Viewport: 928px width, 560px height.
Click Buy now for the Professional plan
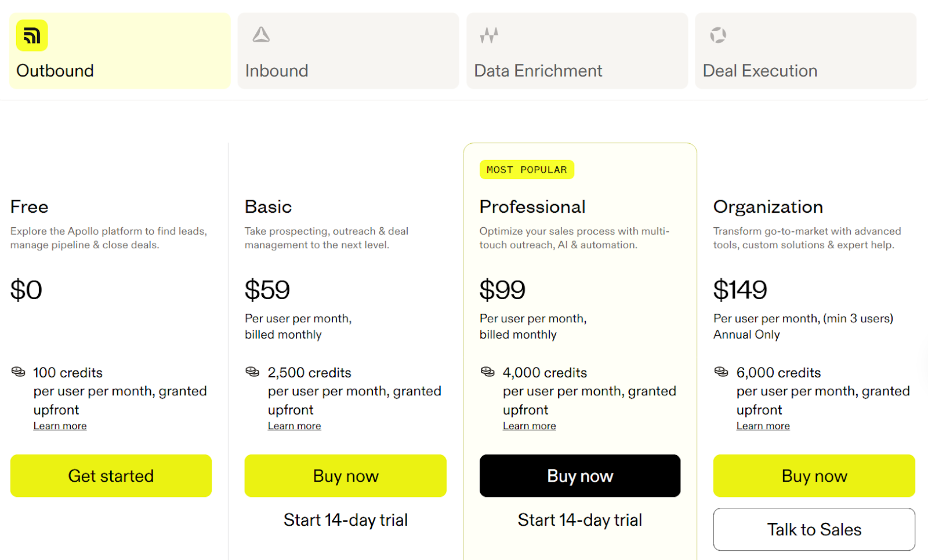coord(579,475)
